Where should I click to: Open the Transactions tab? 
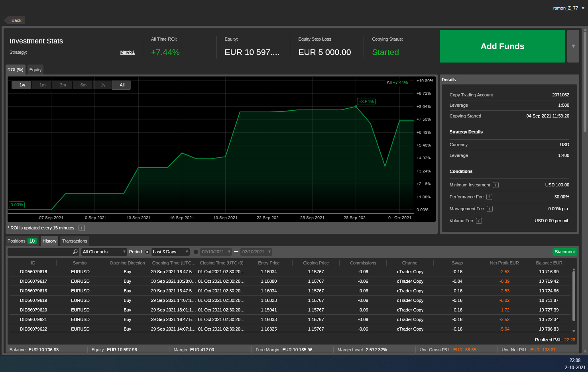coord(75,241)
